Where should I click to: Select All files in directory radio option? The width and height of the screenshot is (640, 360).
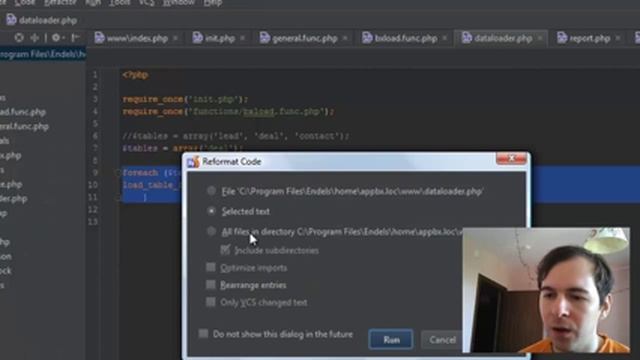[211, 231]
